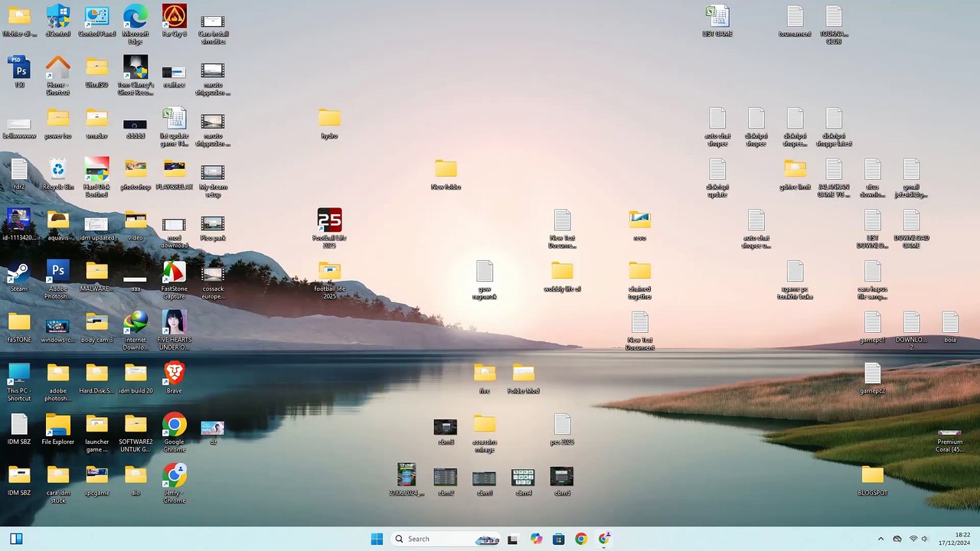Image resolution: width=980 pixels, height=551 pixels.
Task: Select the Control Panel shortcut
Action: [x=97, y=21]
